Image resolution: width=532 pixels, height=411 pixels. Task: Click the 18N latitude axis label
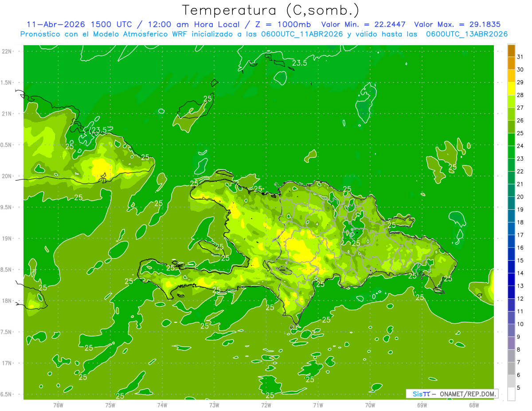(x=7, y=301)
